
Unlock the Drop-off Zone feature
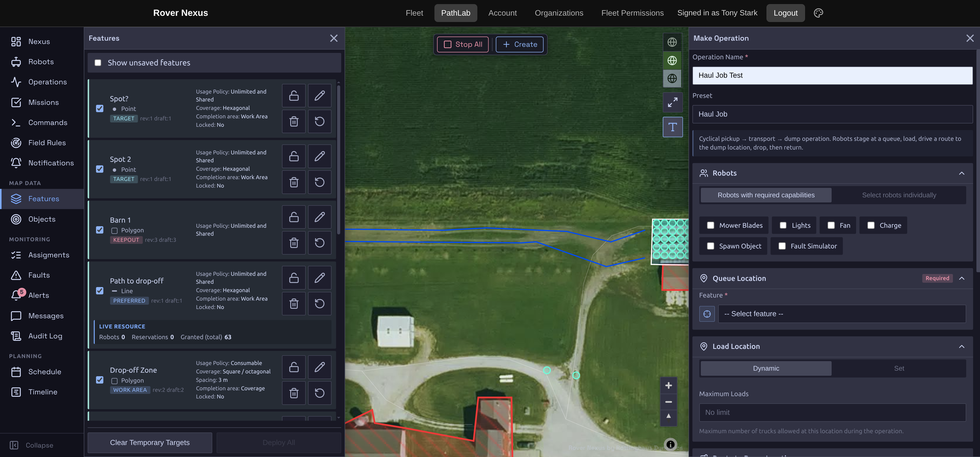(x=294, y=367)
